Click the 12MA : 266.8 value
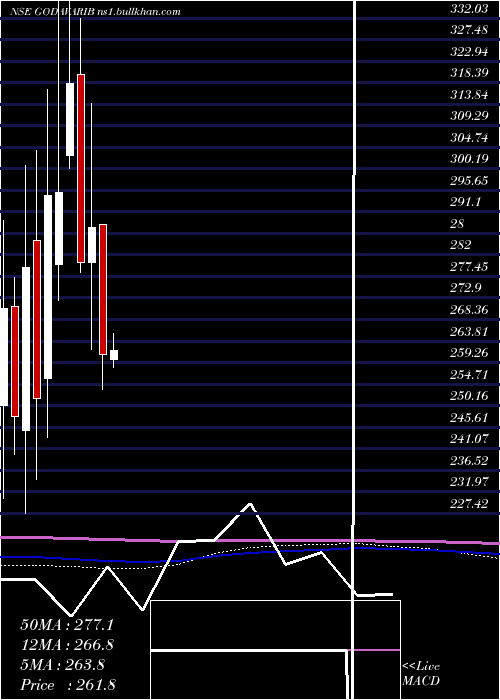Image resolution: width=500 pixels, height=700 pixels. (67, 645)
